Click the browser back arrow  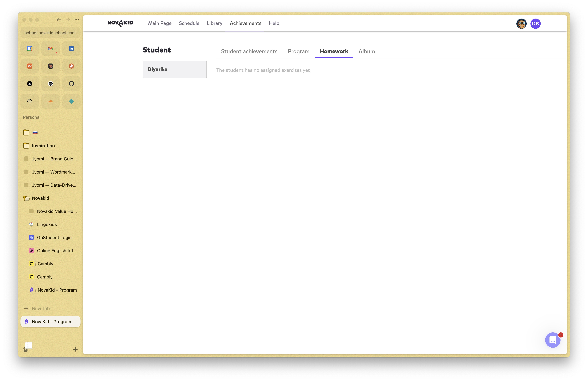[58, 20]
